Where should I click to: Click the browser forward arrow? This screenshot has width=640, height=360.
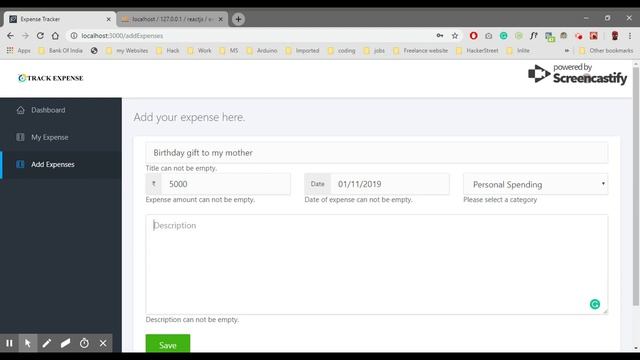25,36
